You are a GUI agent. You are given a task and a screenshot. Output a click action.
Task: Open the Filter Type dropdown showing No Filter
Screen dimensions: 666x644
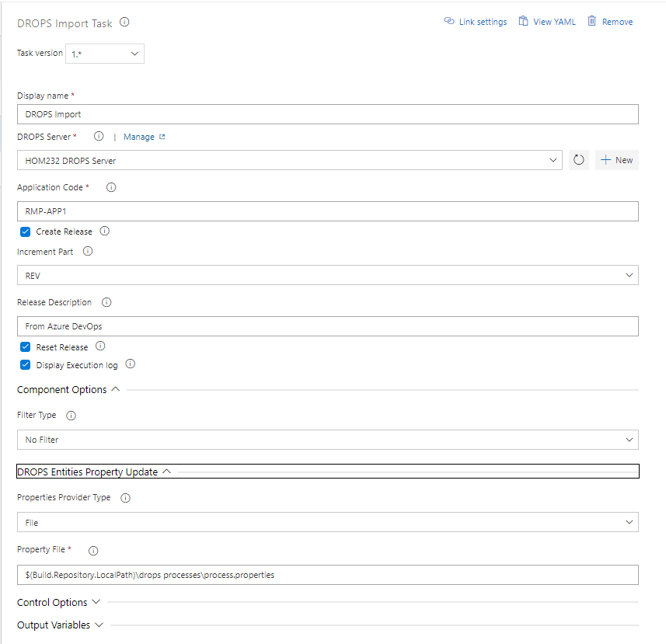[328, 440]
